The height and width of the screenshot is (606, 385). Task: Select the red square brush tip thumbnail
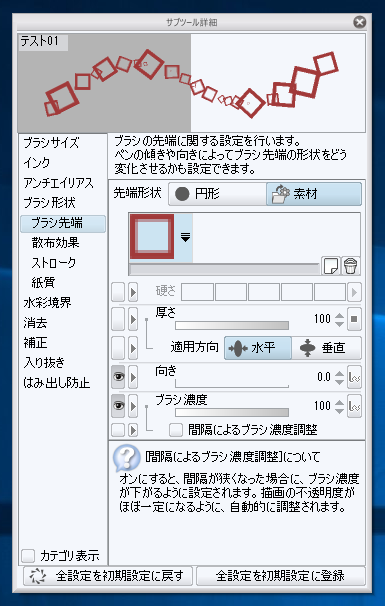[152, 236]
